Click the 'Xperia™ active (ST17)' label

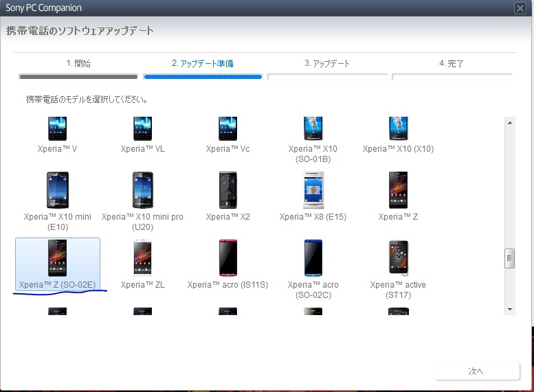pos(398,290)
